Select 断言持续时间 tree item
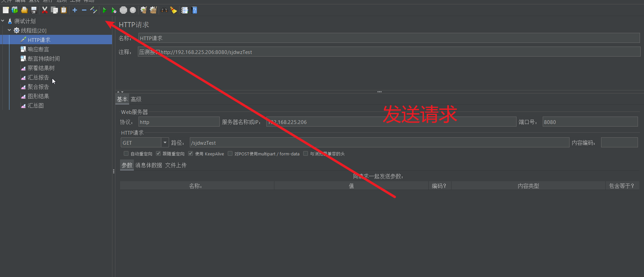 click(44, 59)
